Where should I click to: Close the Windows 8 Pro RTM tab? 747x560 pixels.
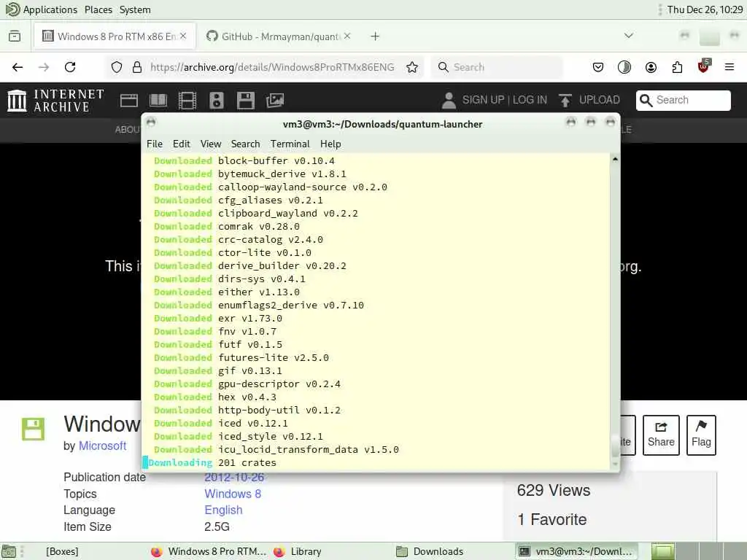[x=183, y=36]
